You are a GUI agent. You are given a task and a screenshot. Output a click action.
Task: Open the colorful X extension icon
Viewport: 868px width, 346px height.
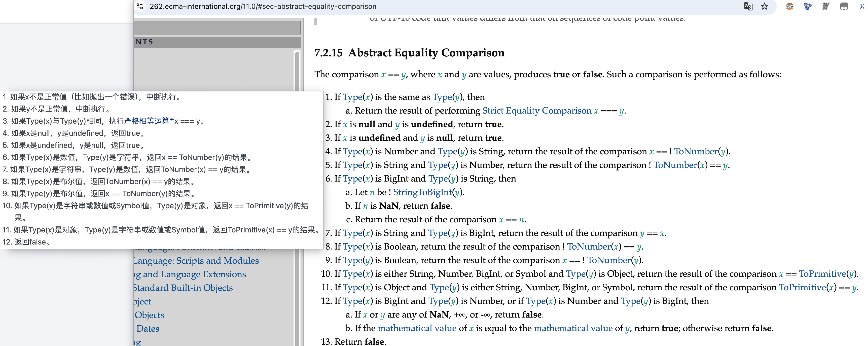click(x=862, y=6)
